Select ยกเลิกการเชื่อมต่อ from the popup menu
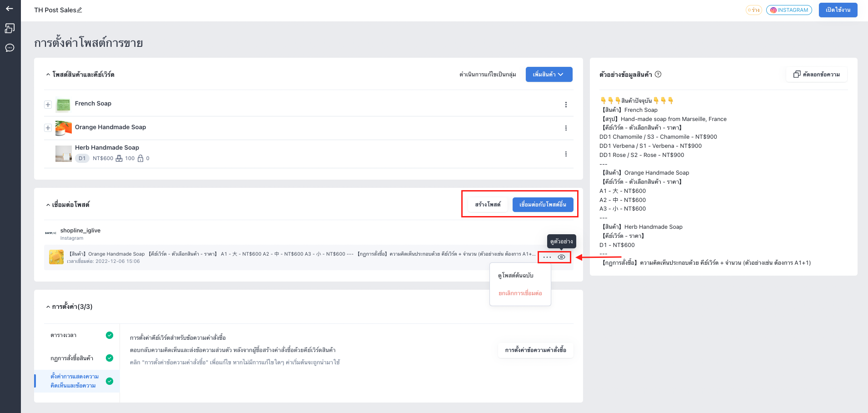This screenshot has height=413, width=868. pos(520,293)
